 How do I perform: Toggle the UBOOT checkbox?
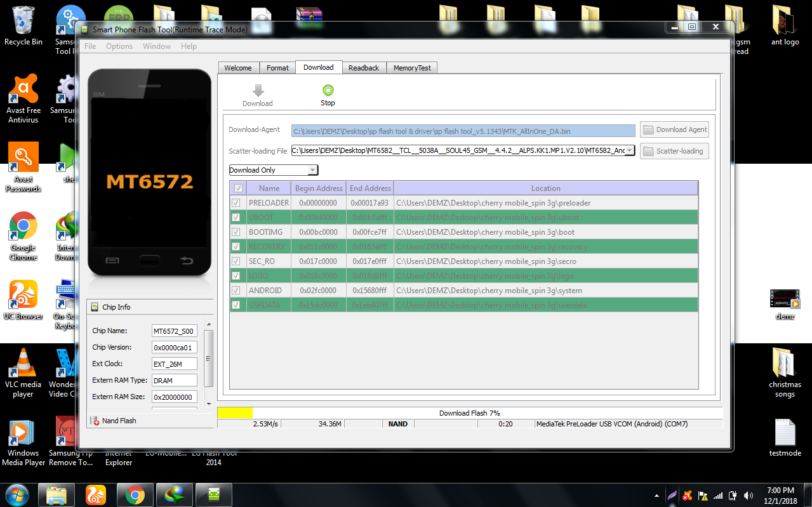[x=236, y=218]
